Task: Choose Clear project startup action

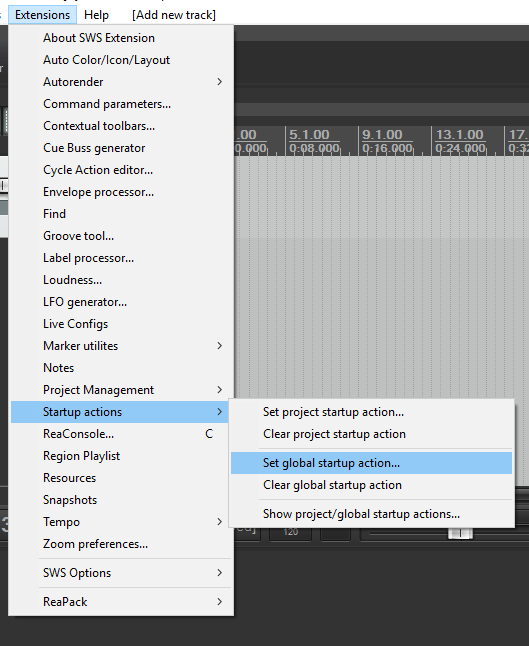Action: pyautogui.click(x=371, y=434)
